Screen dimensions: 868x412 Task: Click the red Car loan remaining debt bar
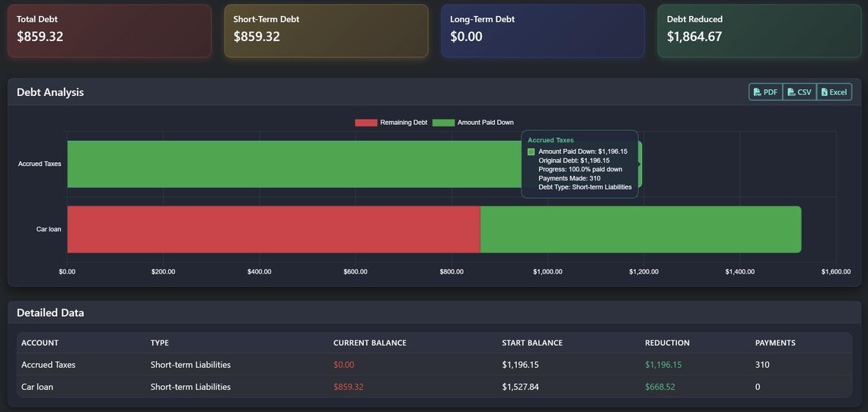273,229
